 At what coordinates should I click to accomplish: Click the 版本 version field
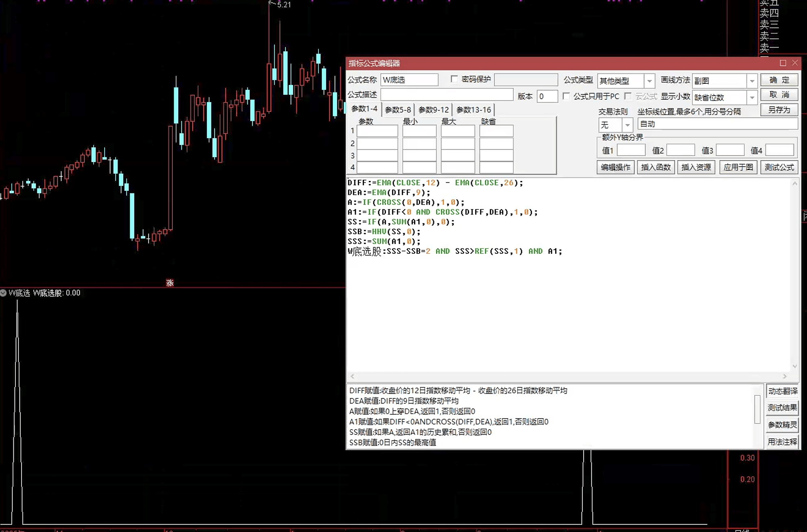(547, 96)
